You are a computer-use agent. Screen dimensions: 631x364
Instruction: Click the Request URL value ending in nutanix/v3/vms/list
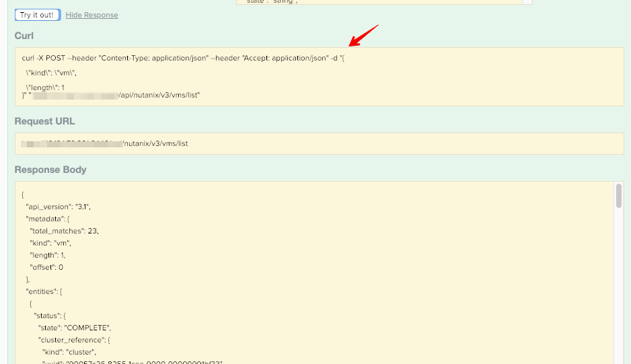point(105,143)
